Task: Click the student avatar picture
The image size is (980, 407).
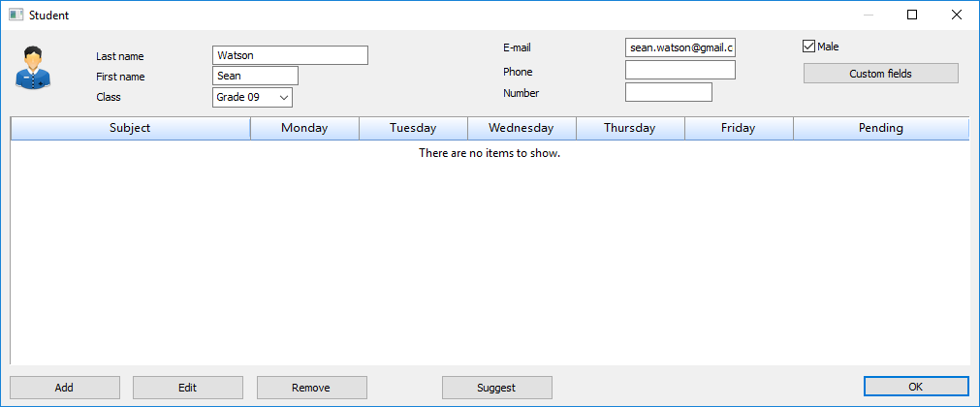Action: pyautogui.click(x=33, y=68)
